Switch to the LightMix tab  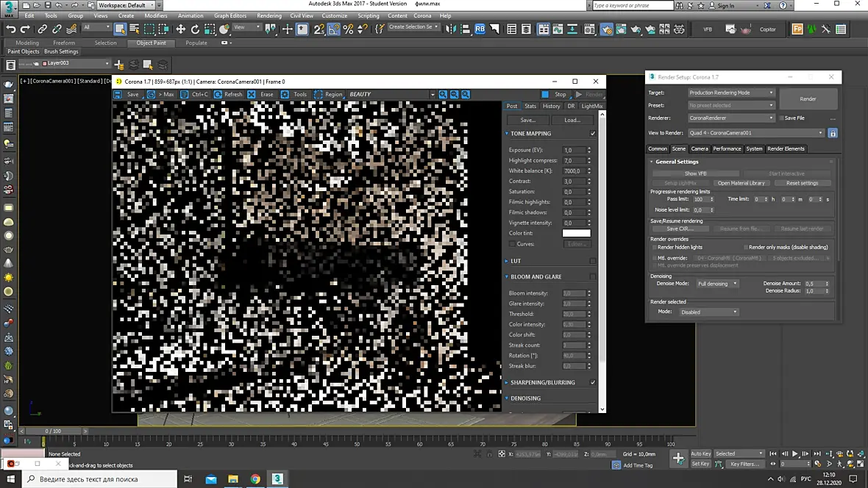(x=591, y=107)
